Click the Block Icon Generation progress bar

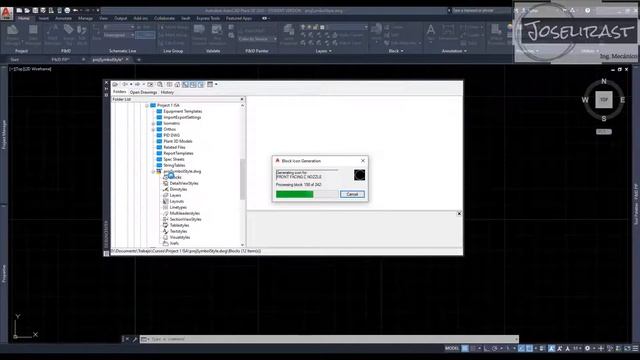(x=307, y=194)
